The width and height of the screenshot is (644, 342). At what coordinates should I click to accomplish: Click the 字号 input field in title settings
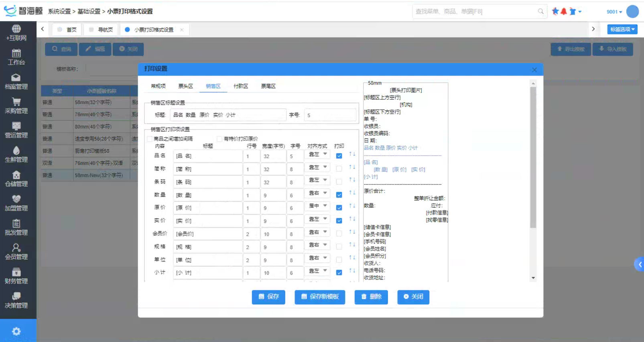point(330,115)
